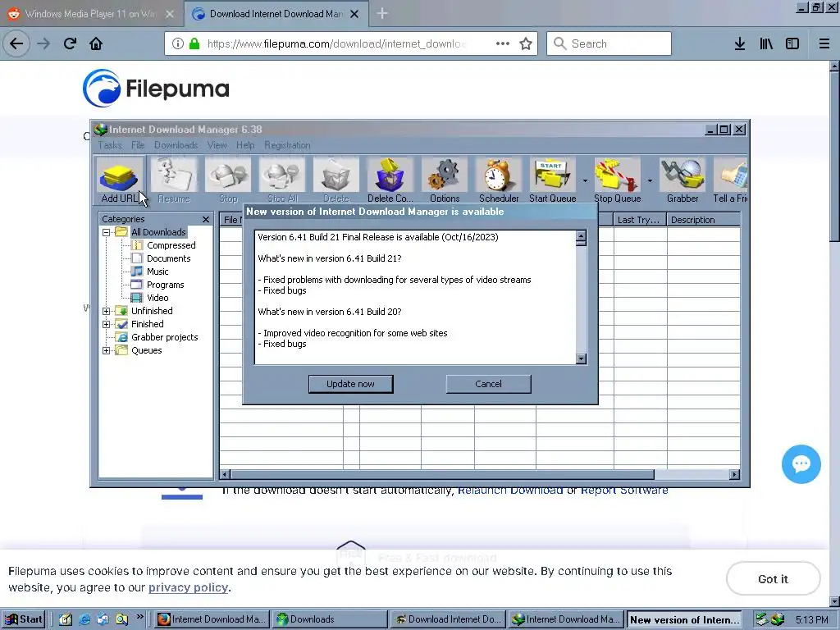Open the View menu in IDM
The image size is (840, 630).
pos(217,145)
